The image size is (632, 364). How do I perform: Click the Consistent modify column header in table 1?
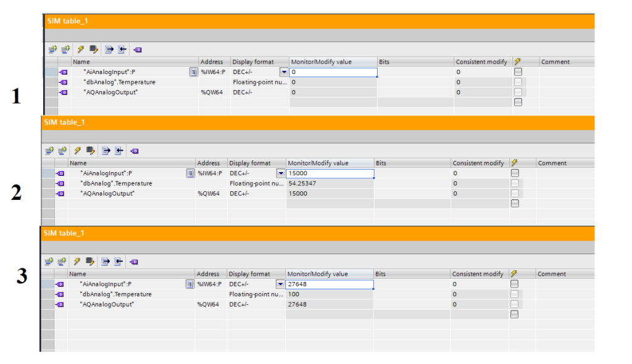[x=481, y=62]
